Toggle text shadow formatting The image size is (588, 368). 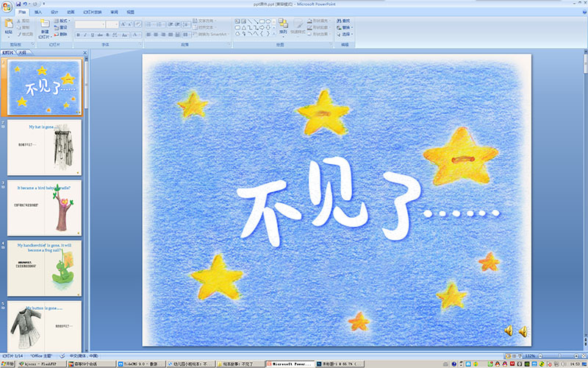107,35
